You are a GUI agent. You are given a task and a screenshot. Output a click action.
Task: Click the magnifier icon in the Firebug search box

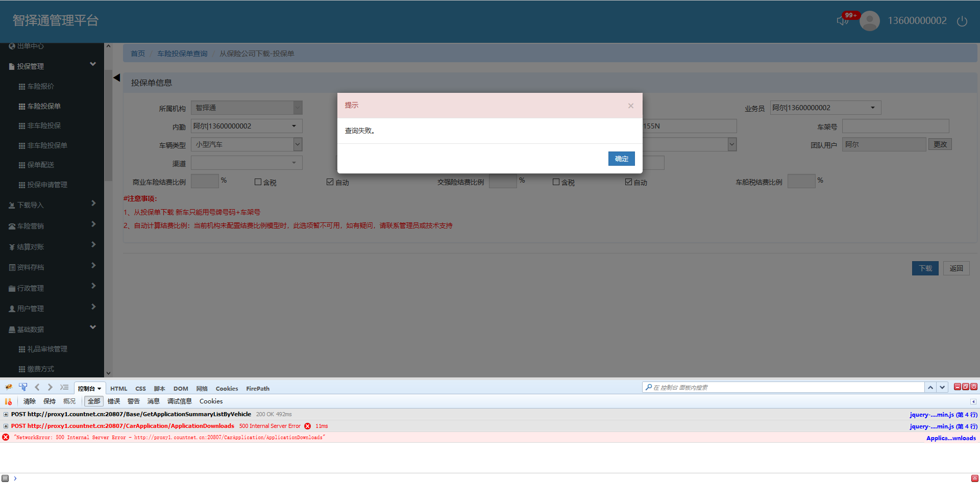tap(648, 388)
